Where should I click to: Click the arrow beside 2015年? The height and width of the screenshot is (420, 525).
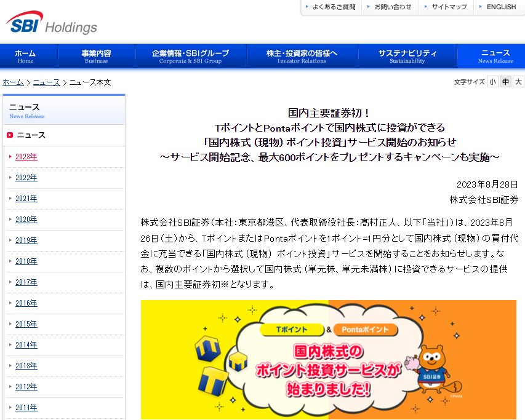(10, 323)
